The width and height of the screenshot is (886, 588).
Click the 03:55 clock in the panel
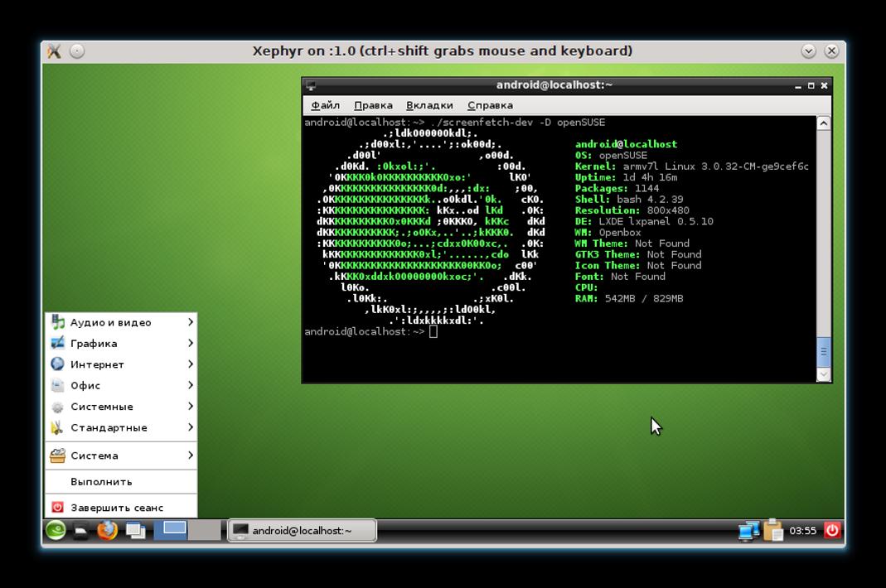click(803, 531)
